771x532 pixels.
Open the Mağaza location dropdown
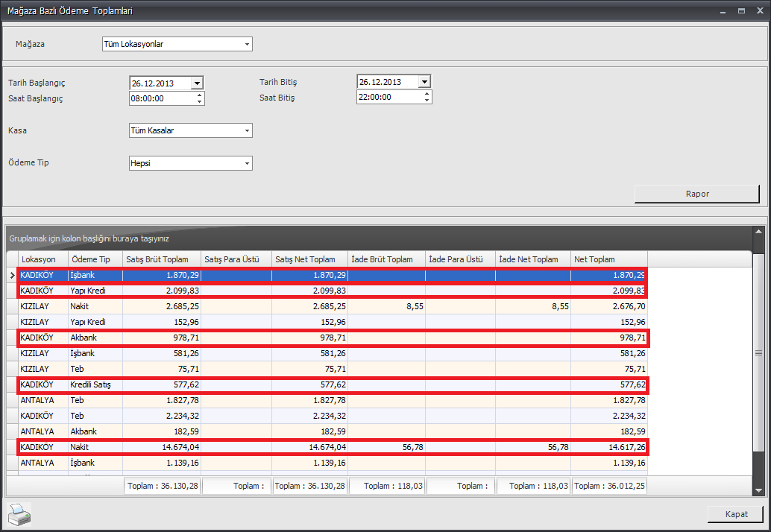pyautogui.click(x=247, y=44)
